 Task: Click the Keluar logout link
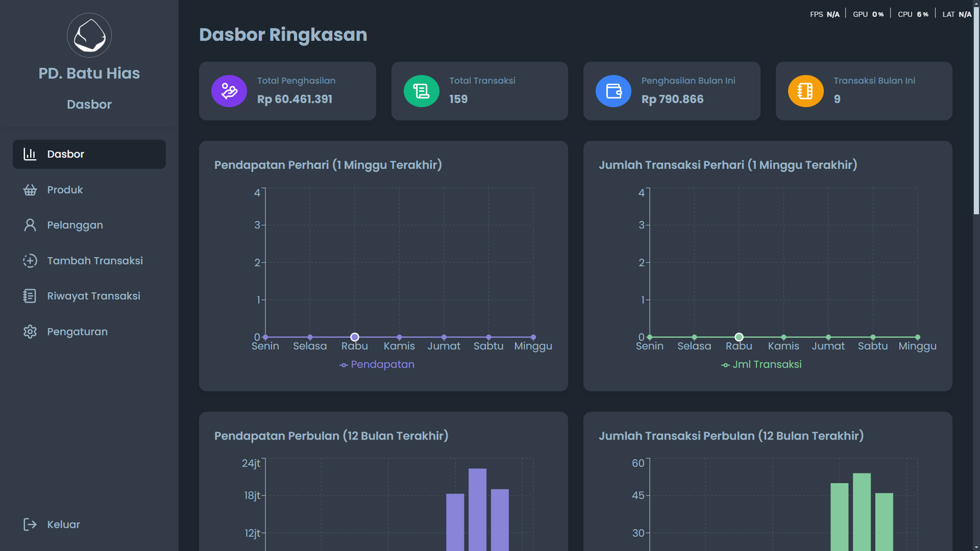63,525
